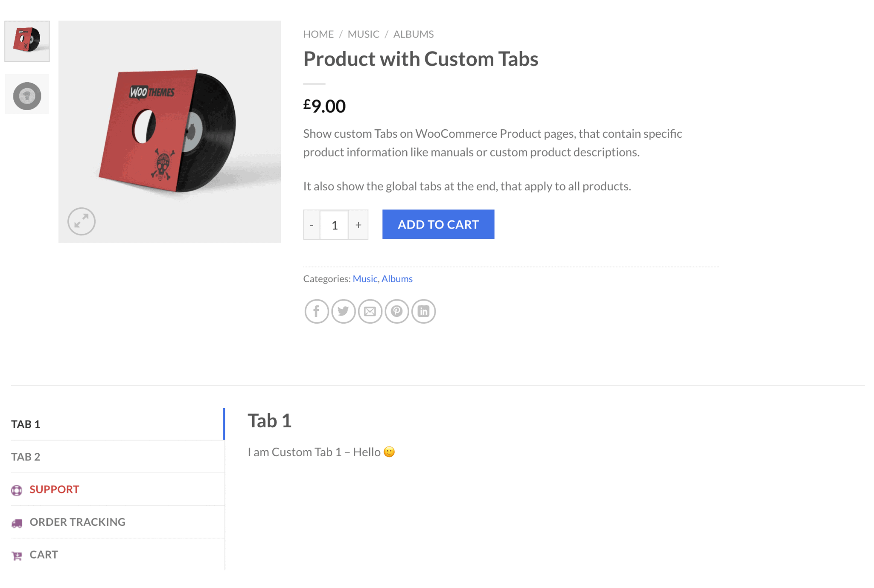The image size is (874, 588).
Task: Share the product on Facebook
Action: 316,311
